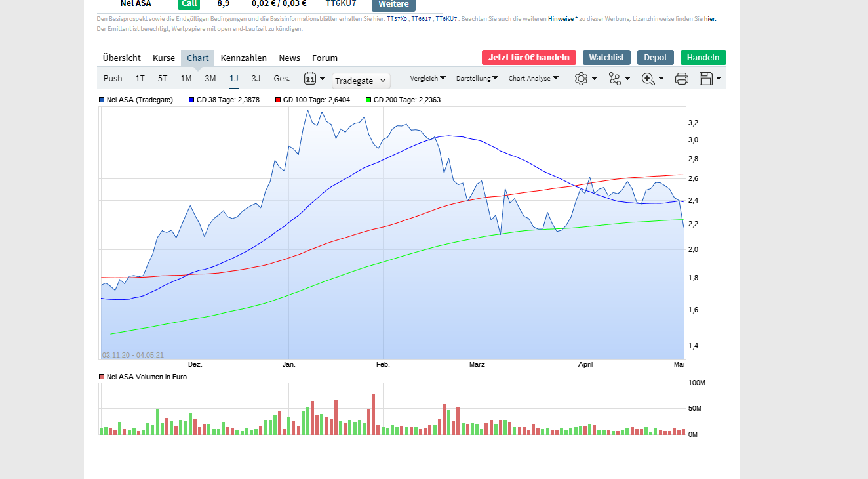868x479 pixels.
Task: Click the Jetzt für 0€ handeln button
Action: pos(528,57)
